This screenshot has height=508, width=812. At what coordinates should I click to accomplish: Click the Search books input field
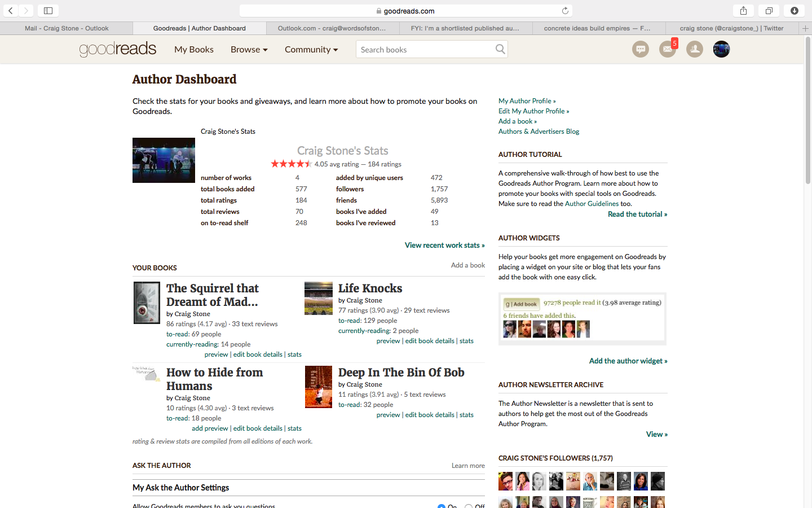click(x=426, y=50)
